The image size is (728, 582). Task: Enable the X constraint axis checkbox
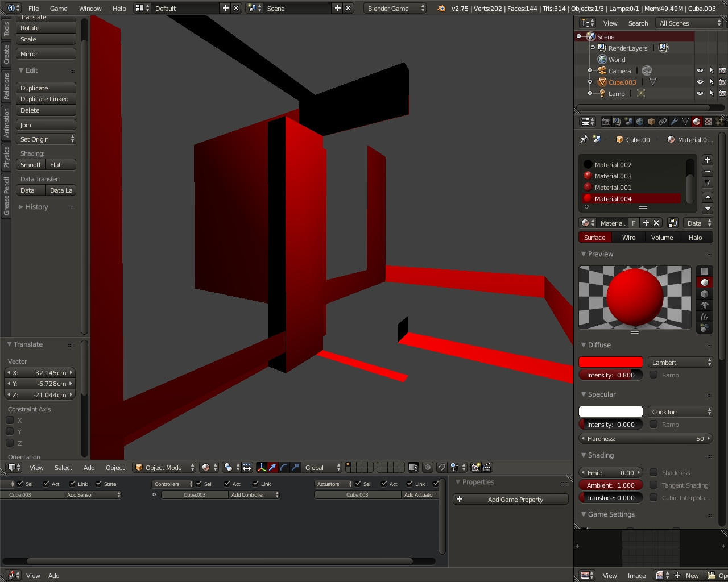10,420
